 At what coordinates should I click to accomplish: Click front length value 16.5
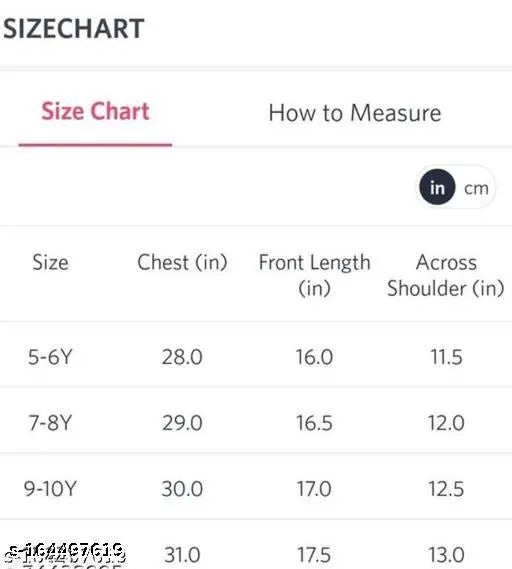tap(314, 423)
